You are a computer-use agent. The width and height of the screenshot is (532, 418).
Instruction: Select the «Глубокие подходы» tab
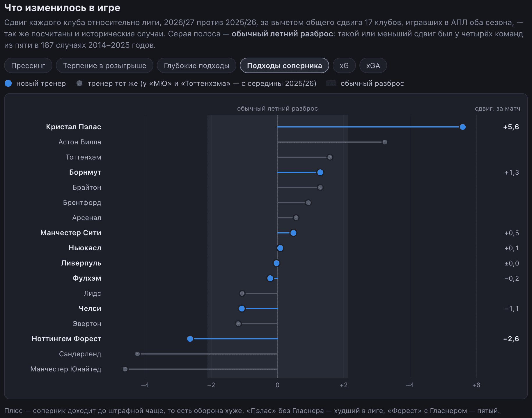tap(196, 65)
